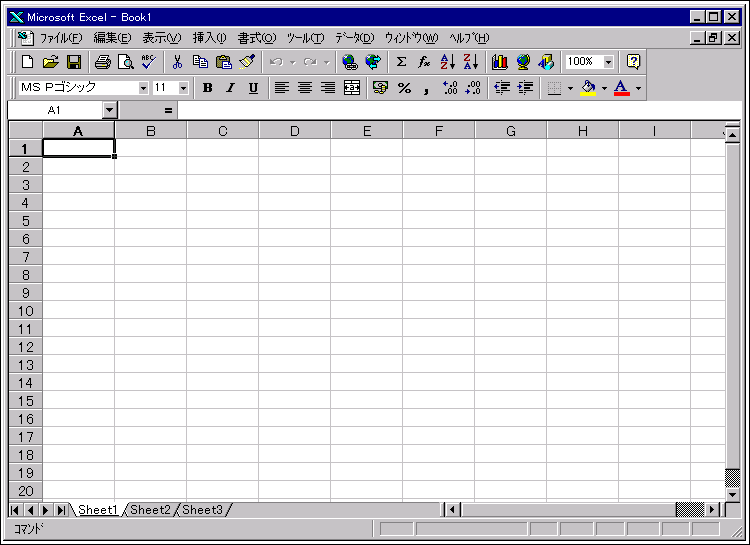Open the Paste Function fx icon
750x545 pixels.
coord(424,62)
